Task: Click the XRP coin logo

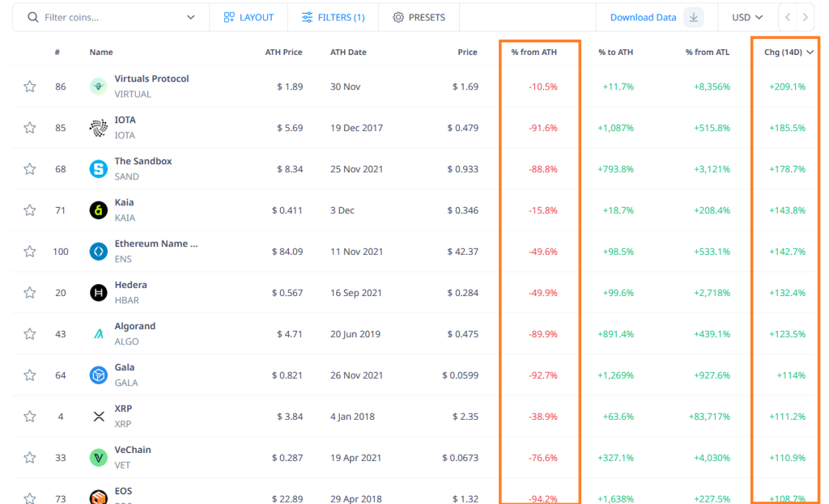Action: [x=98, y=416]
